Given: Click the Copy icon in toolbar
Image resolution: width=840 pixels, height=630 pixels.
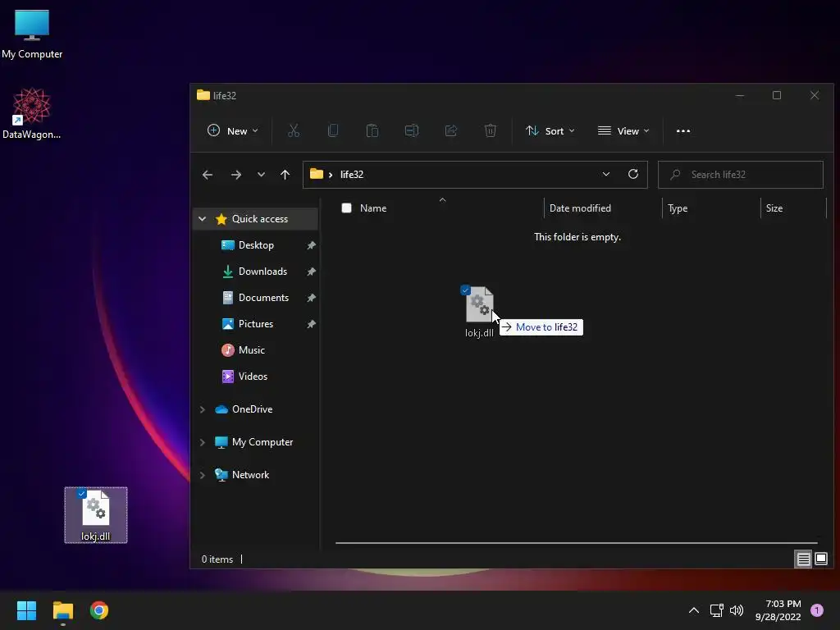Looking at the screenshot, I should 333,130.
